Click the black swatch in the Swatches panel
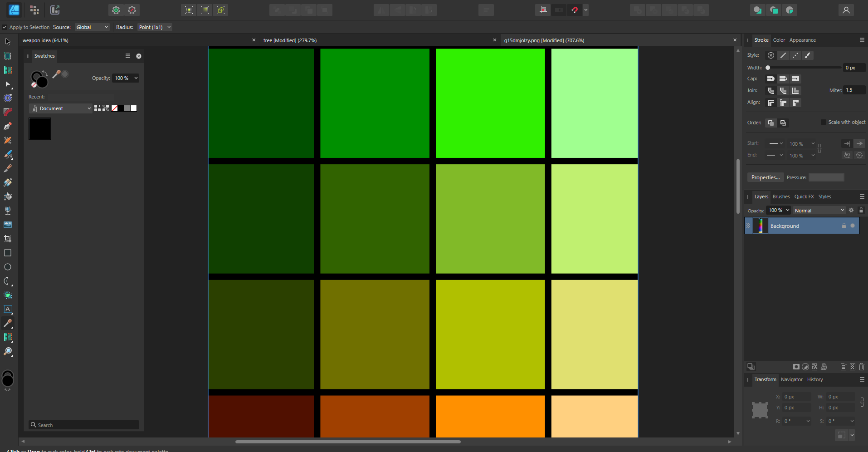The image size is (868, 452). (40, 129)
